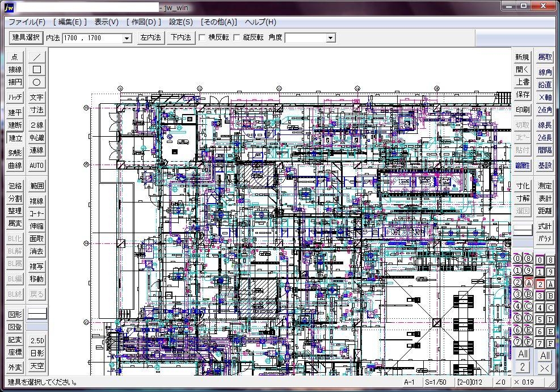Click the 印刷 print button

523,109
